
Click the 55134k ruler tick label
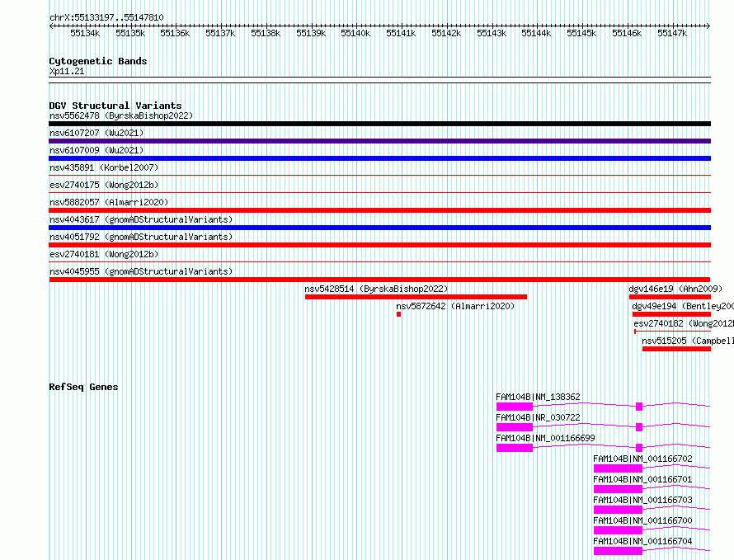coord(85,33)
